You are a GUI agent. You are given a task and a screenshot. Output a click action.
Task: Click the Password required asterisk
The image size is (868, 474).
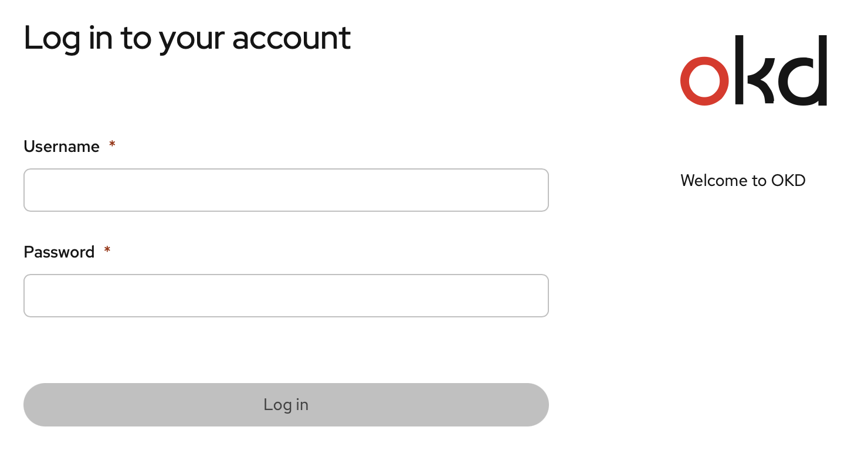pos(107,251)
